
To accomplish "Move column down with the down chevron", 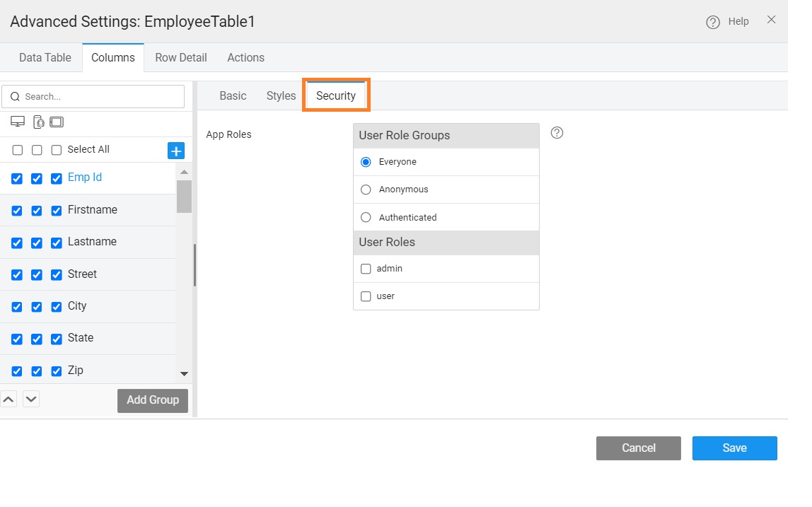I will tap(31, 399).
